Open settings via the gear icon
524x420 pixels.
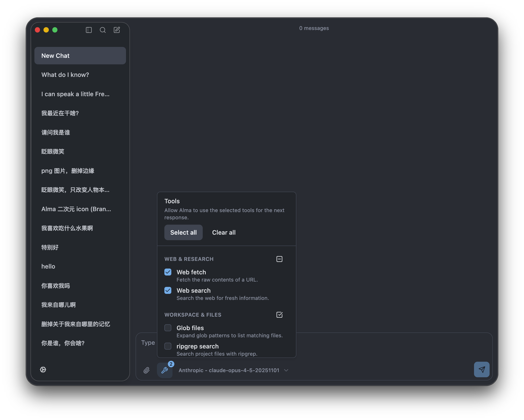coord(43,369)
